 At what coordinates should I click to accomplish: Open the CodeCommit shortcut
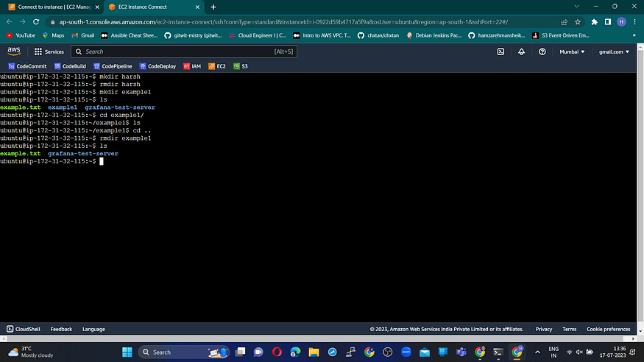pyautogui.click(x=27, y=66)
